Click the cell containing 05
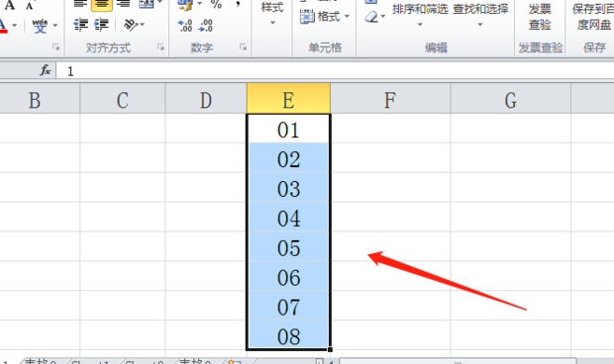 coord(288,246)
